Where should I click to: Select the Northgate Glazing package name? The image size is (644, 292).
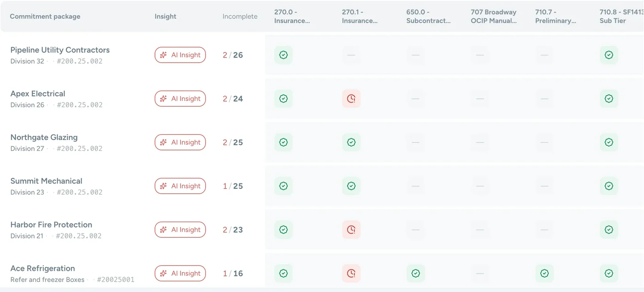(x=44, y=137)
